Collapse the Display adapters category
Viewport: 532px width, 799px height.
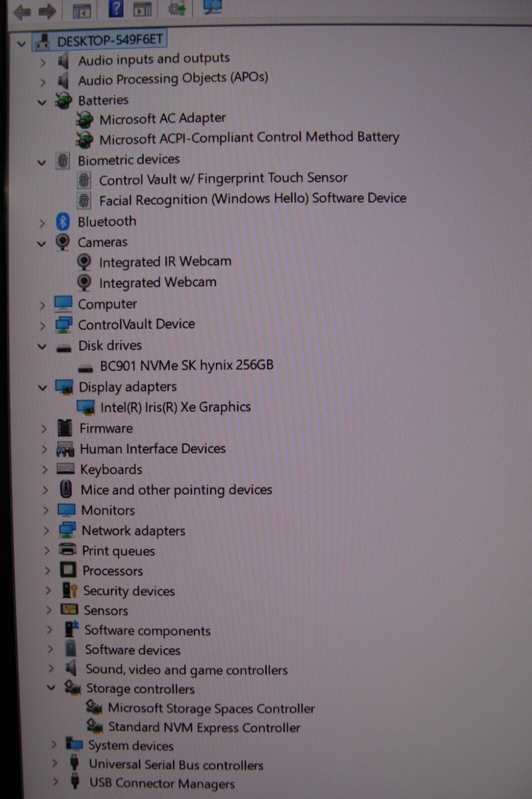coord(43,388)
